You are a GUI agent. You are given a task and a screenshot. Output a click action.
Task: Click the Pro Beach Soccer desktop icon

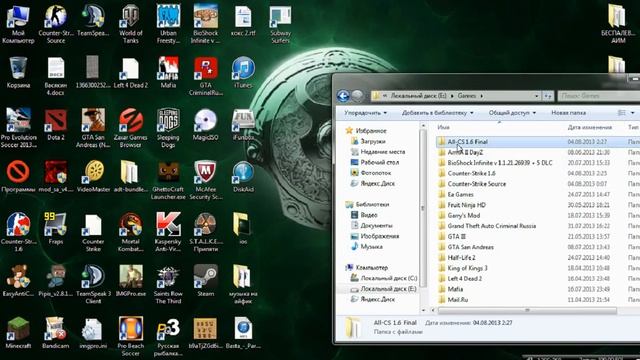[131, 336]
